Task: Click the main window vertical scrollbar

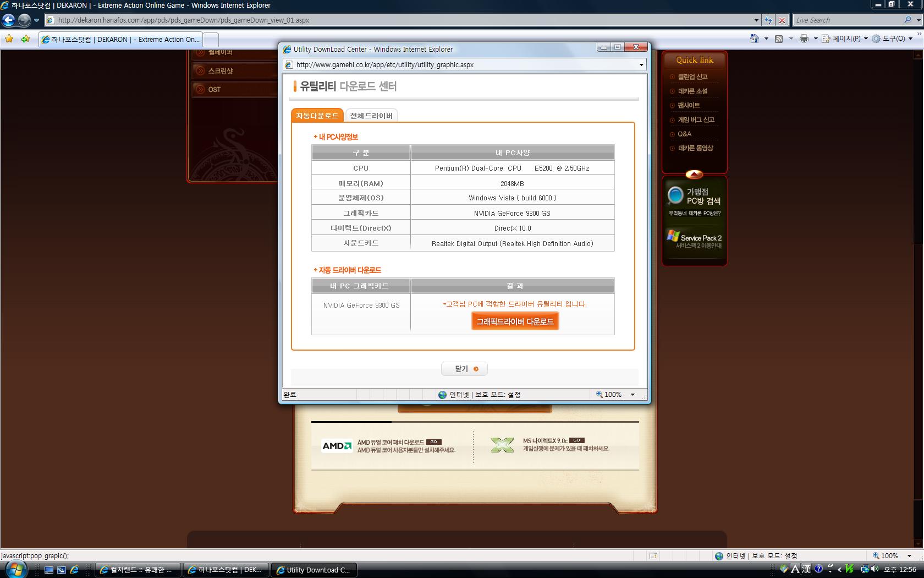Action: tap(918, 299)
